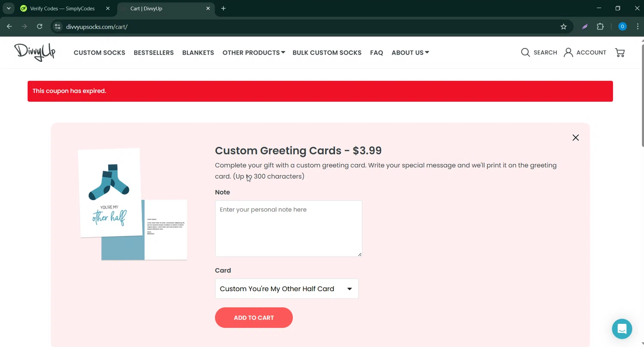Click the Custom Greeting Cards heading
This screenshot has height=347, width=644.
298,150
